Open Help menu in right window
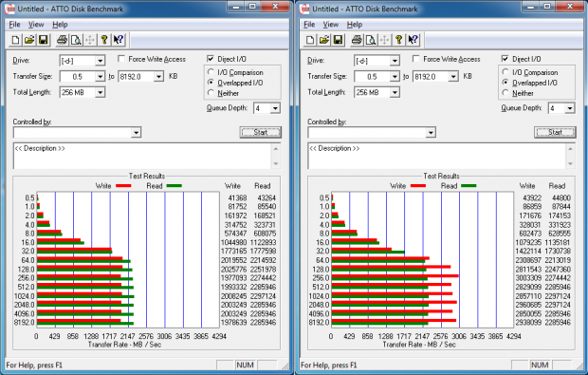The width and height of the screenshot is (588, 375). (x=355, y=25)
